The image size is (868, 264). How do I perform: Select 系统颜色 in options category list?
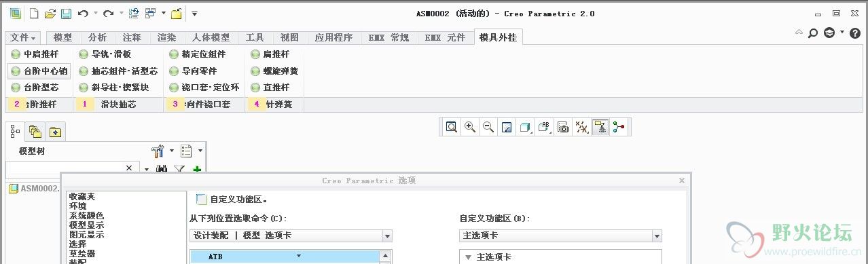86,215
